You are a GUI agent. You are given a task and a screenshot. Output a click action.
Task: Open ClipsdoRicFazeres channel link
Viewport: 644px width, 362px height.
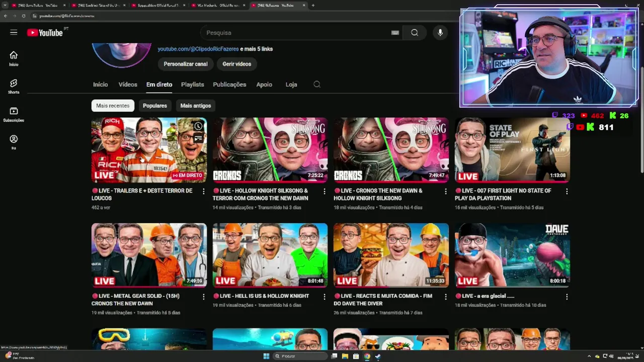click(x=198, y=49)
